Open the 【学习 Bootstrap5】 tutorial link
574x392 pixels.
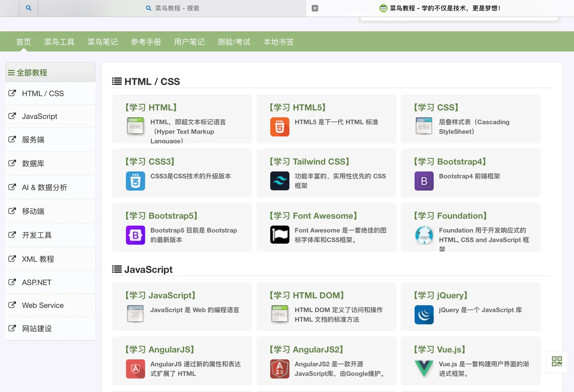pos(161,216)
